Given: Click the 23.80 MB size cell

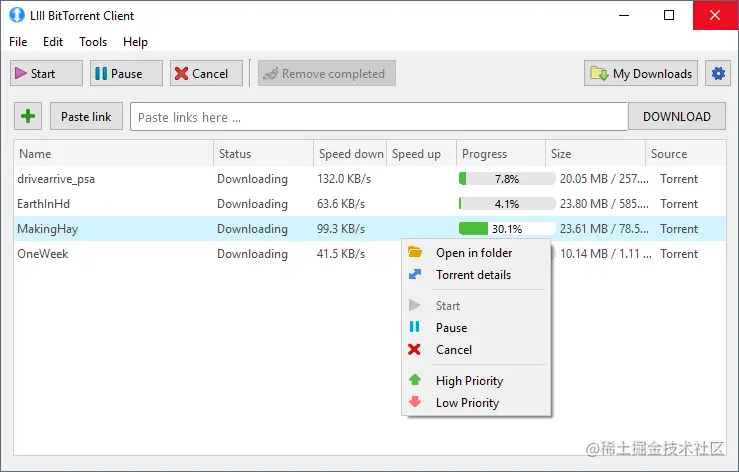Looking at the screenshot, I should 604,204.
